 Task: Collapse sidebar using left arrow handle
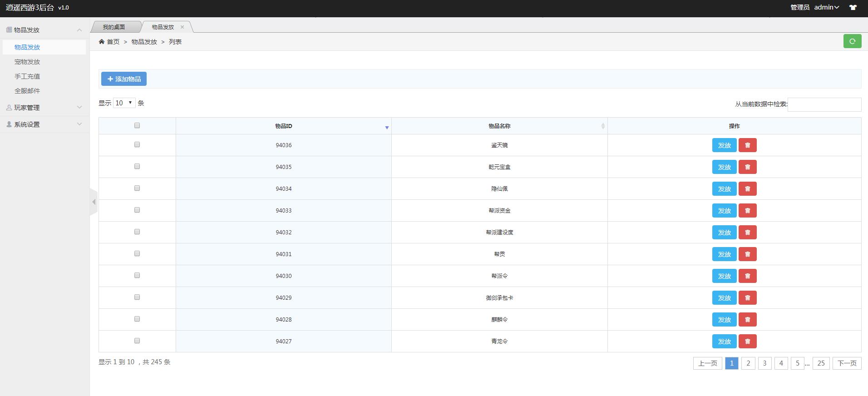[94, 202]
